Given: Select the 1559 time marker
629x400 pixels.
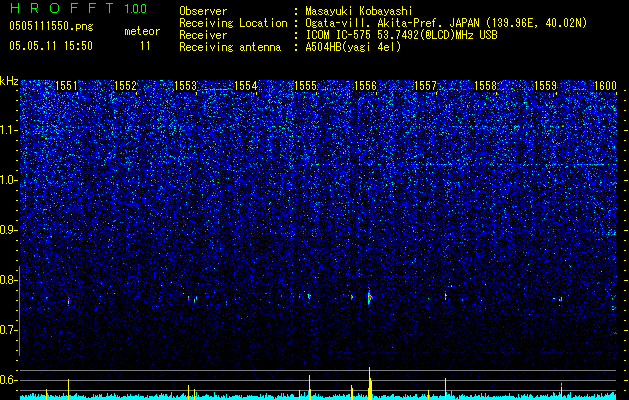Looking at the screenshot, I should 546,86.
